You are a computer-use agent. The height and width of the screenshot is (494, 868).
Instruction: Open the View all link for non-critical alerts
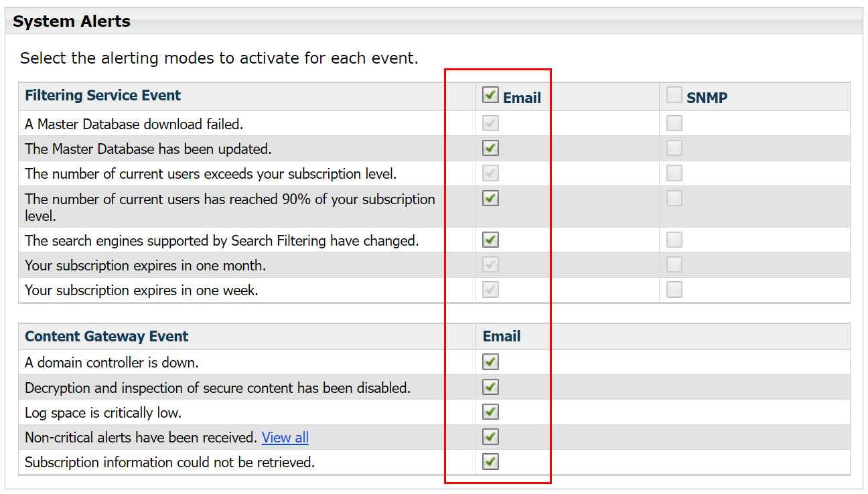[285, 437]
